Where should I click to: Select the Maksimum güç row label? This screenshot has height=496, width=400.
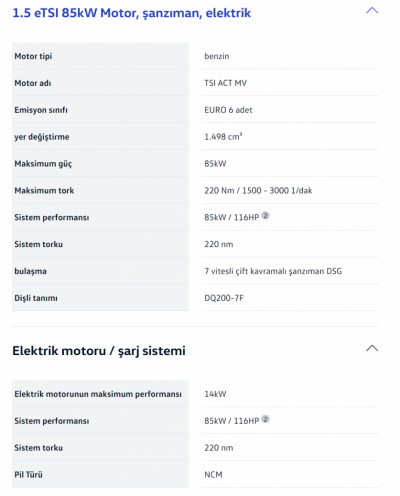pos(43,164)
